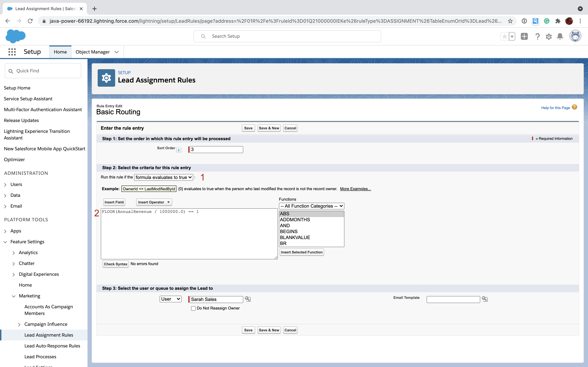
Task: Open the User assignment type dropdown
Action: pos(170,299)
